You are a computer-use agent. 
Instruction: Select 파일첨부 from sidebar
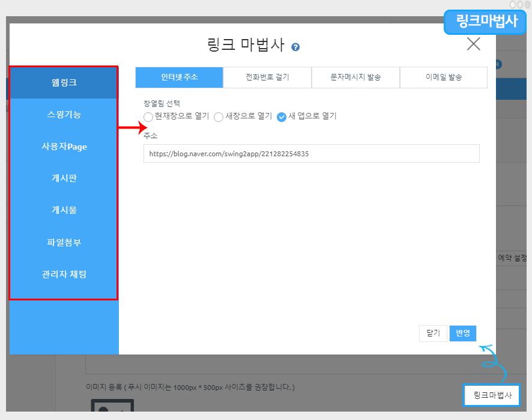[64, 242]
